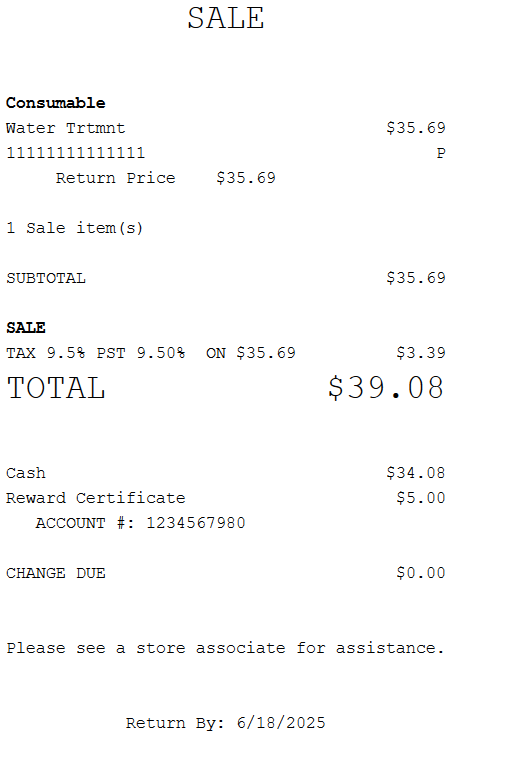This screenshot has width=511, height=765.
Task: Click the SUBTOTAL label
Action: (46, 278)
